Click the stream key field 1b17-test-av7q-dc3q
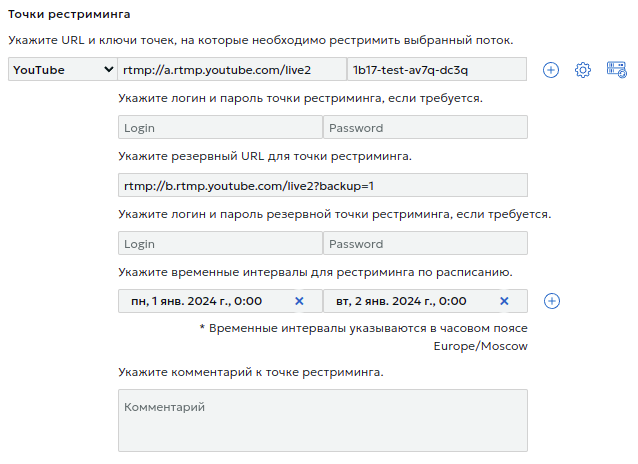Viewport: 638px width, 464px height. [435, 70]
